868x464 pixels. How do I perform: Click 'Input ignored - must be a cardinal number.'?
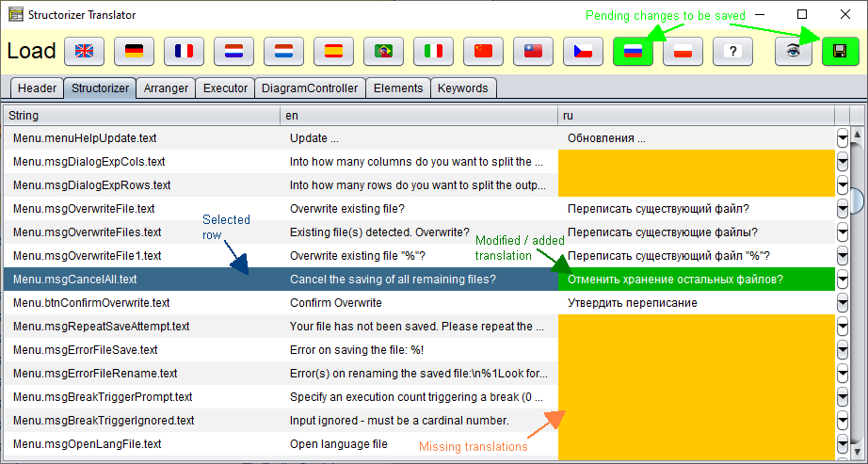[x=419, y=421]
